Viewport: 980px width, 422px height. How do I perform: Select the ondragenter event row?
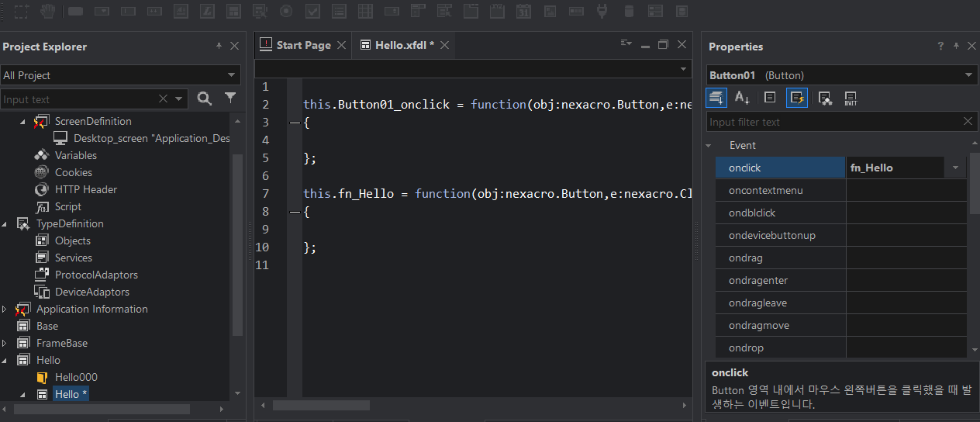tap(841, 280)
